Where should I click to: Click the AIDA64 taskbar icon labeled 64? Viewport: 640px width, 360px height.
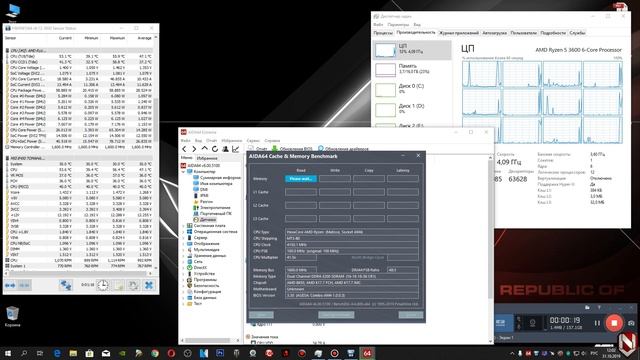pyautogui.click(x=367, y=353)
